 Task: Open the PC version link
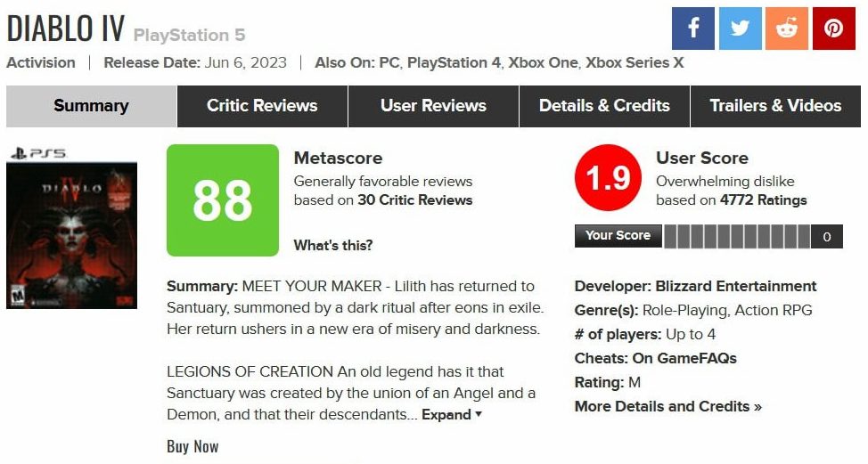click(389, 62)
